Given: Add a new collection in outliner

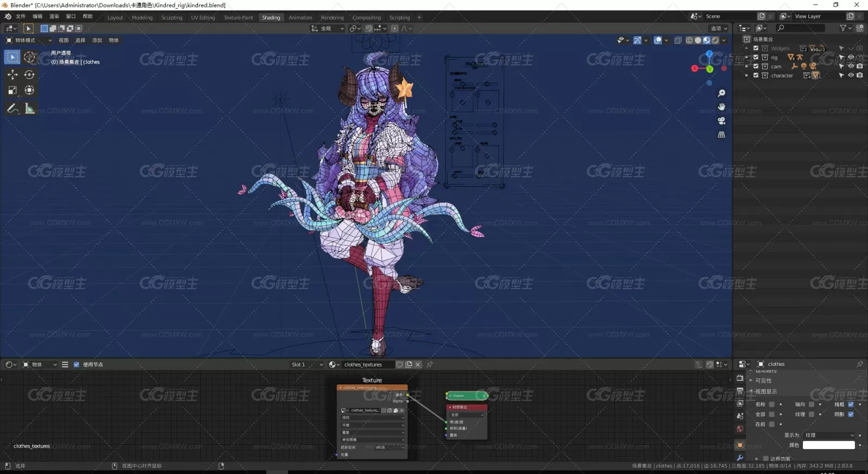Looking at the screenshot, I should (x=860, y=28).
